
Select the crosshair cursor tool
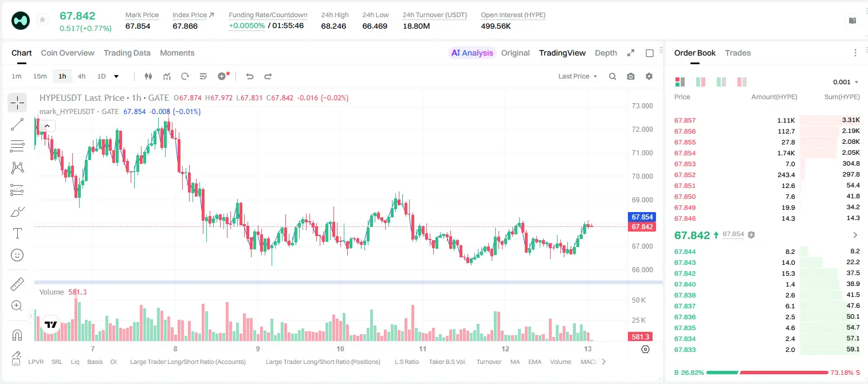tap(17, 103)
